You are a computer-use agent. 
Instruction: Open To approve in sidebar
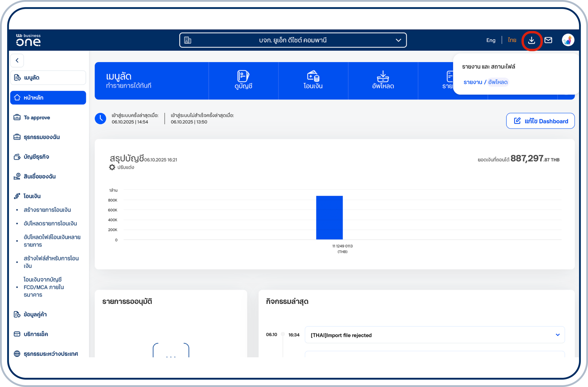pyautogui.click(x=37, y=118)
